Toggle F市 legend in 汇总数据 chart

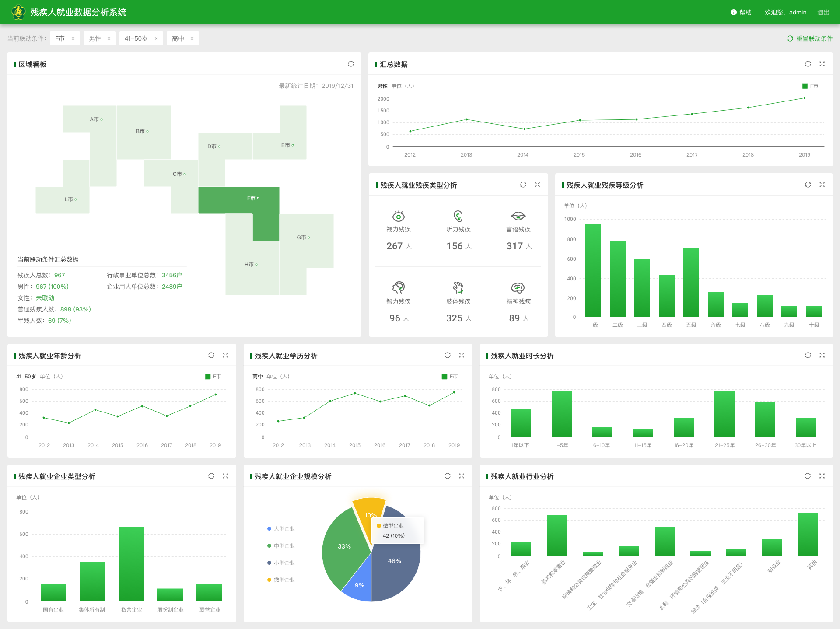810,86
